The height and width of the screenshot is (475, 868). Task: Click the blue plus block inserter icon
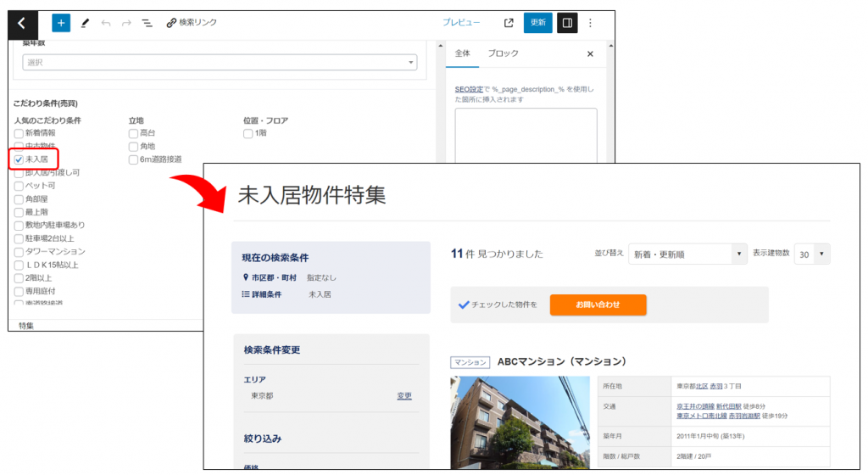(61, 24)
